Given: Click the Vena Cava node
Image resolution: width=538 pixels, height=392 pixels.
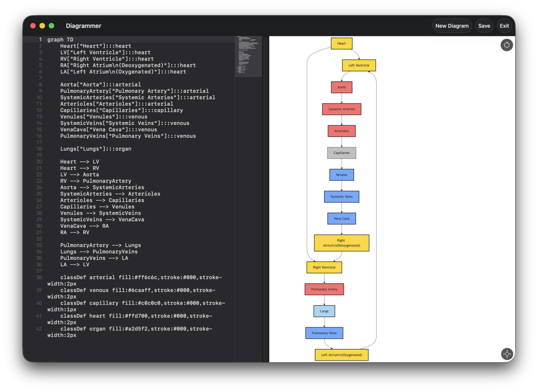Looking at the screenshot, I should click(341, 218).
